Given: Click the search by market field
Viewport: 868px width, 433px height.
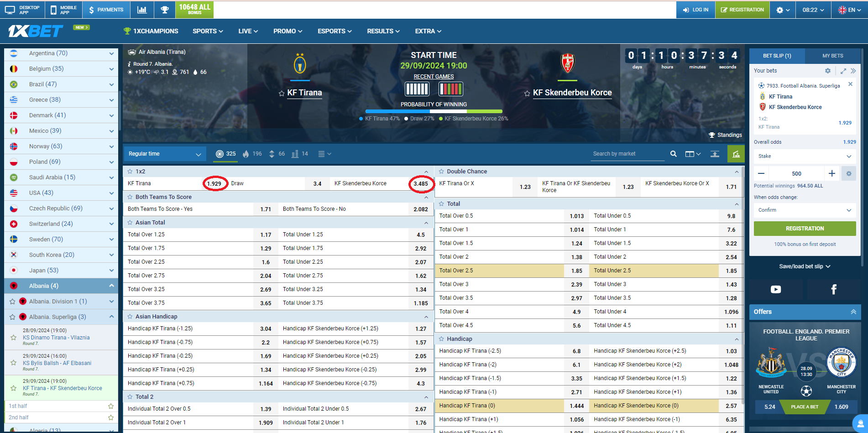Looking at the screenshot, I should tap(628, 154).
